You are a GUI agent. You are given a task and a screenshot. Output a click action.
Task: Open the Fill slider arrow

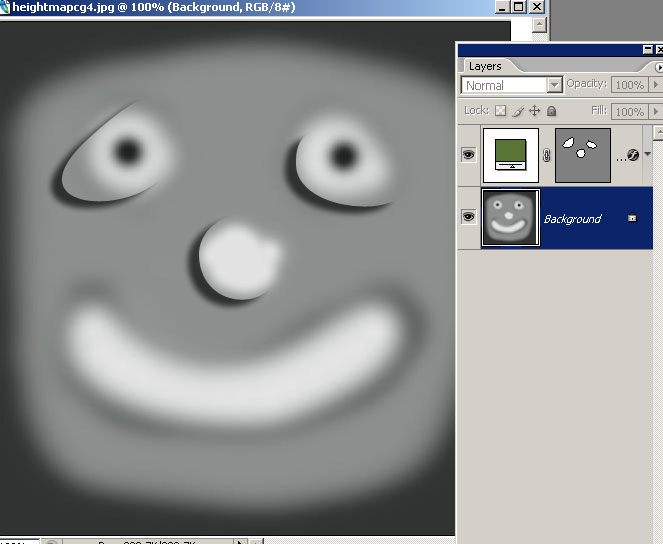656,111
